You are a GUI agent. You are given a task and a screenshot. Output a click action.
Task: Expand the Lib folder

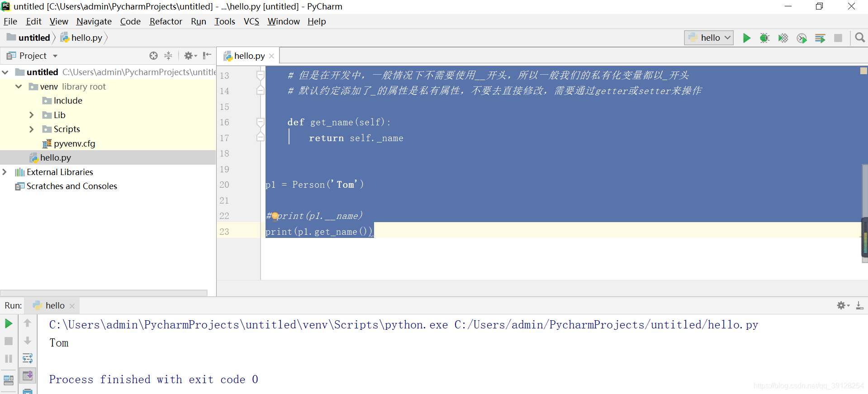tap(31, 115)
